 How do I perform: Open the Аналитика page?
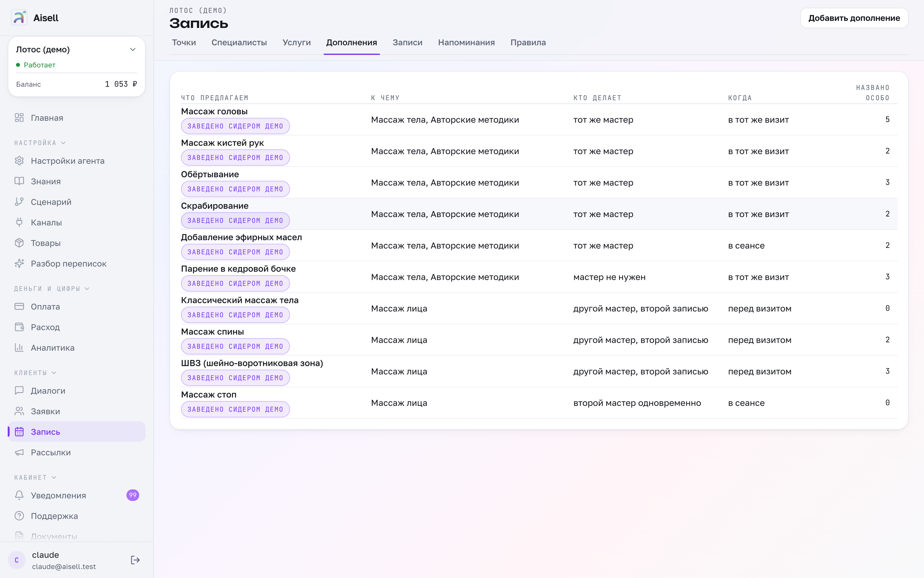(76, 347)
